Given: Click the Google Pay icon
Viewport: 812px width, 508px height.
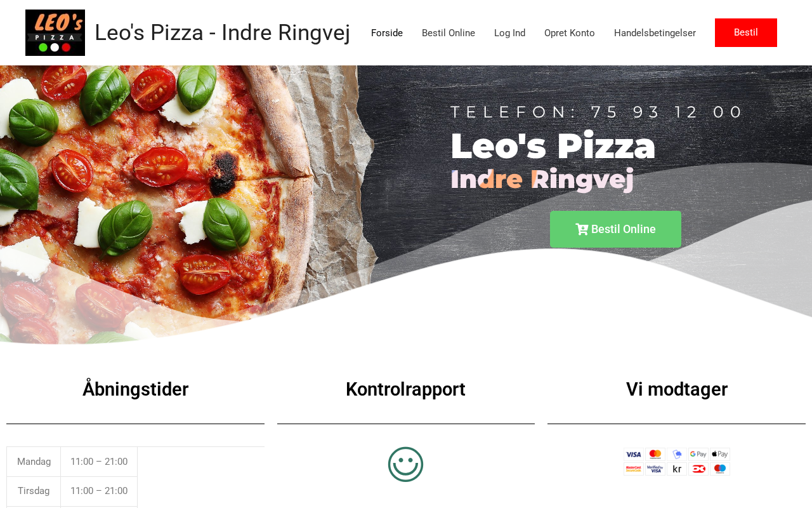Looking at the screenshot, I should tap(698, 455).
